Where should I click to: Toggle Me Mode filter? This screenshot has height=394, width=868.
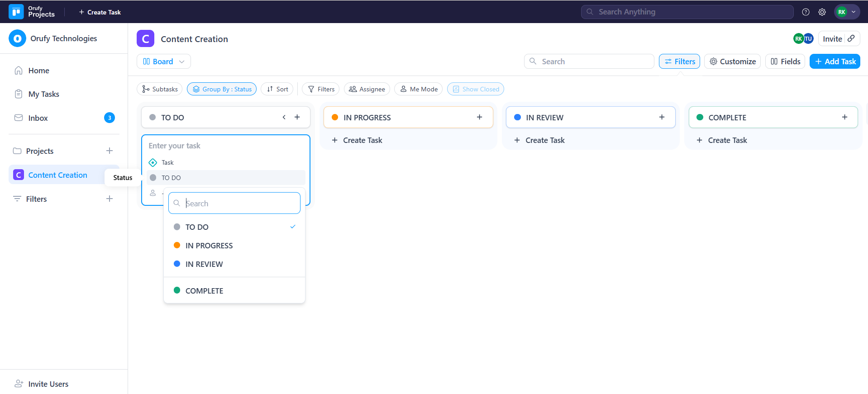pyautogui.click(x=419, y=89)
